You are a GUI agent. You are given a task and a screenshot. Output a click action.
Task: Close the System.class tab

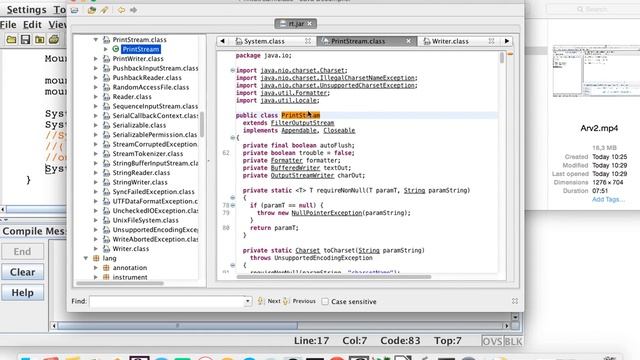(308, 41)
